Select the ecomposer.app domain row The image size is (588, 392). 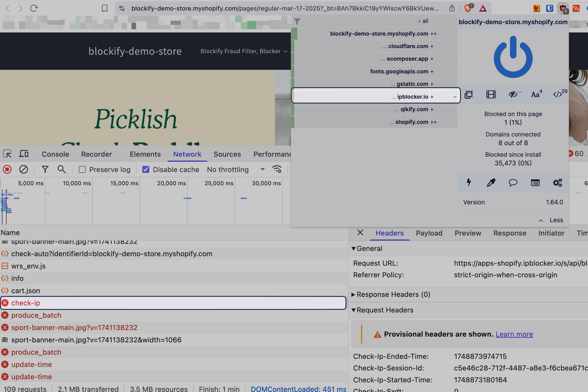374,59
